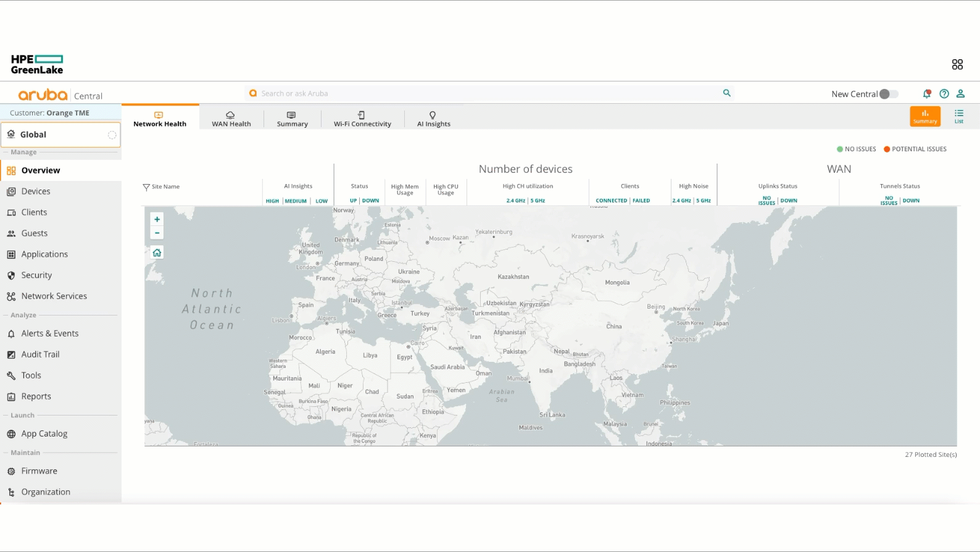The width and height of the screenshot is (980, 552).
Task: Sort by High Noise 2.4 GHz
Action: (681, 201)
